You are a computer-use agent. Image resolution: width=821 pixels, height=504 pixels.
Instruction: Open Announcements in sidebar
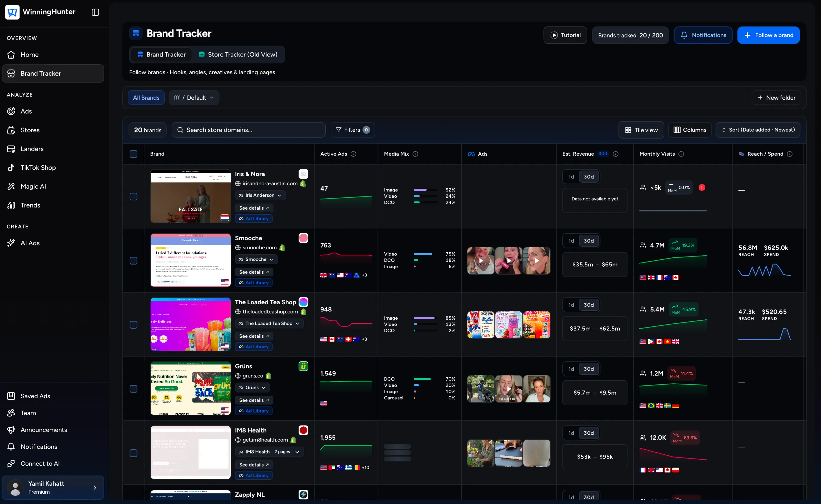point(53,430)
